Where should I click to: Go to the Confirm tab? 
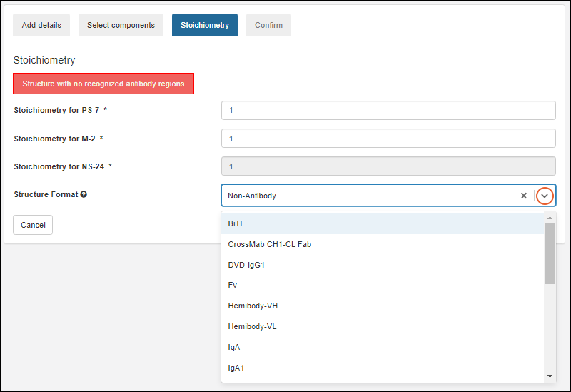click(x=268, y=25)
